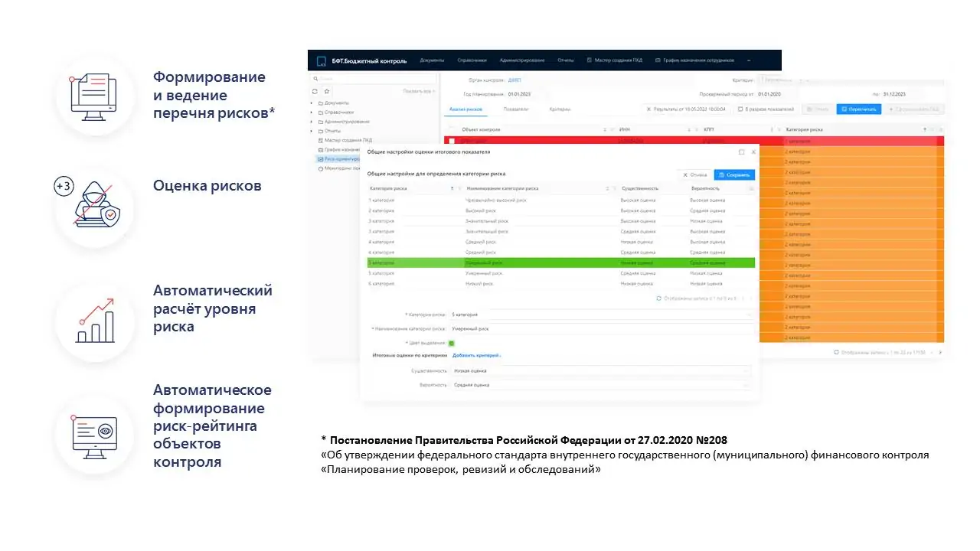Click the folder icon next to Администрирование
980x551 pixels.
[321, 122]
